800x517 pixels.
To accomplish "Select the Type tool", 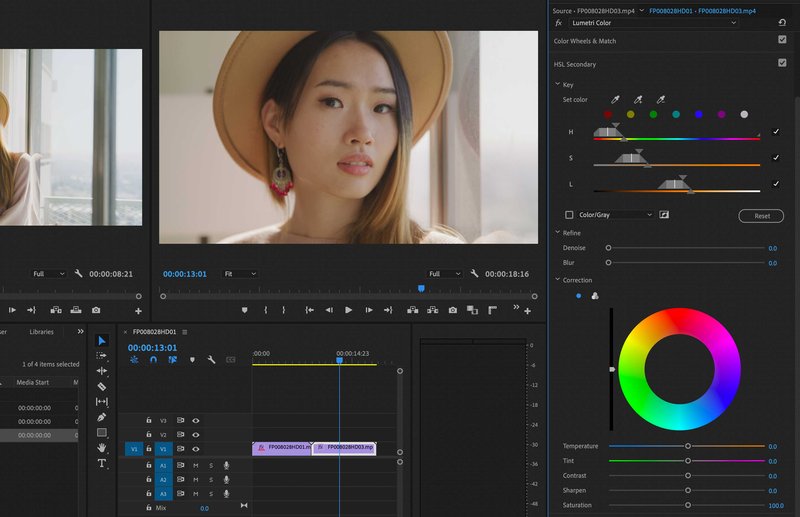I will coord(102,463).
